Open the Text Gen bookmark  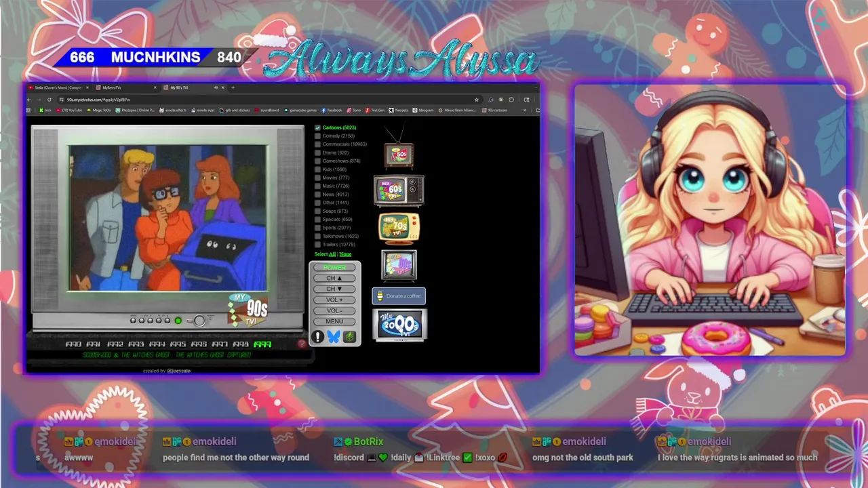[375, 110]
